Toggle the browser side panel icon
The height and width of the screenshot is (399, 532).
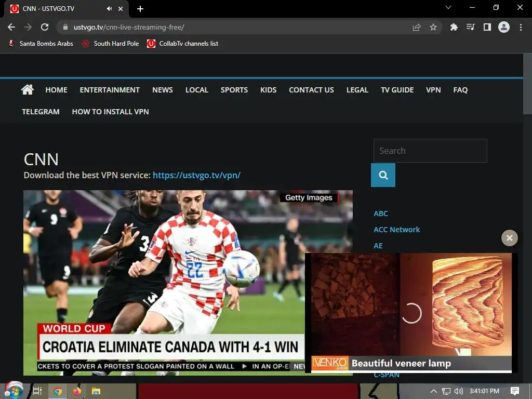coord(487,27)
